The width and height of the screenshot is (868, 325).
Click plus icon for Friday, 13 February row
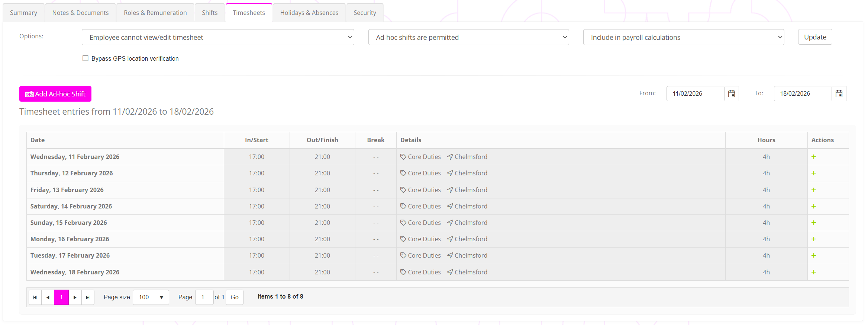[813, 190]
